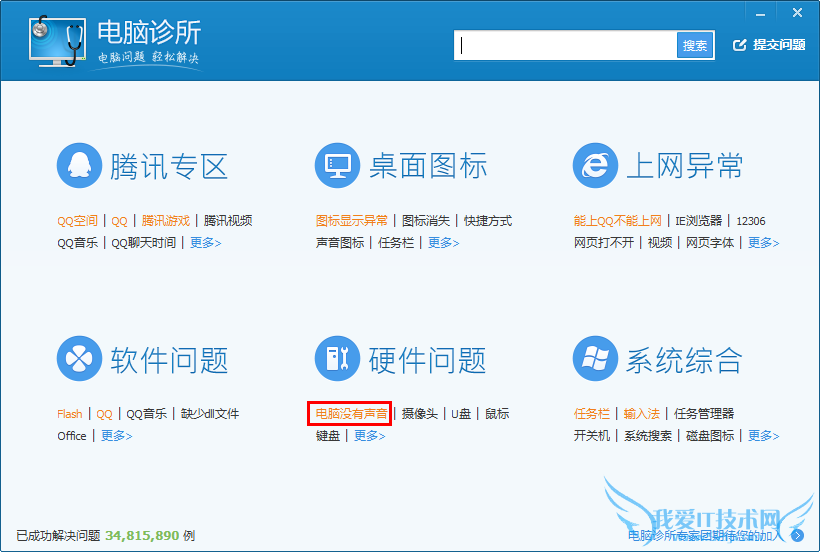Click the 电脑诊所 stethoscope monitor logo

(57, 41)
